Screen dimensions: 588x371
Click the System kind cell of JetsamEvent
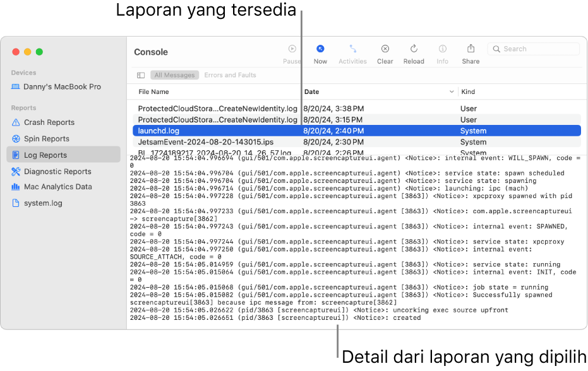point(473,142)
